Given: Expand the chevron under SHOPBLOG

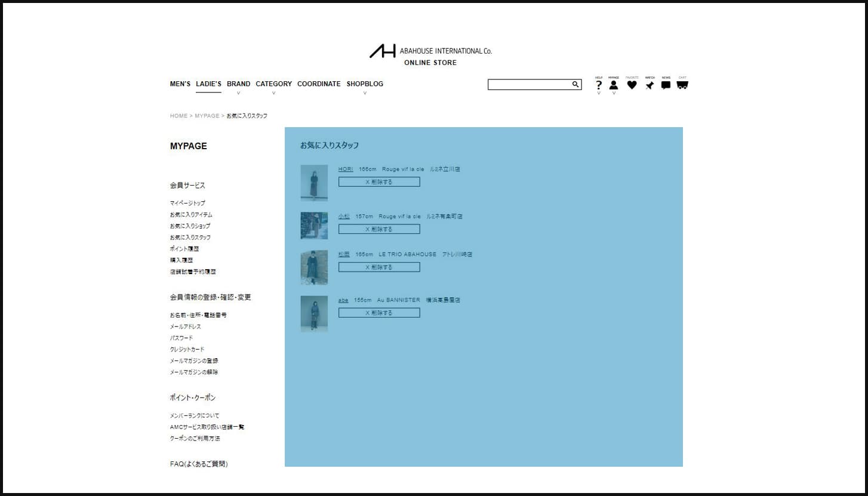Looking at the screenshot, I should (x=365, y=93).
